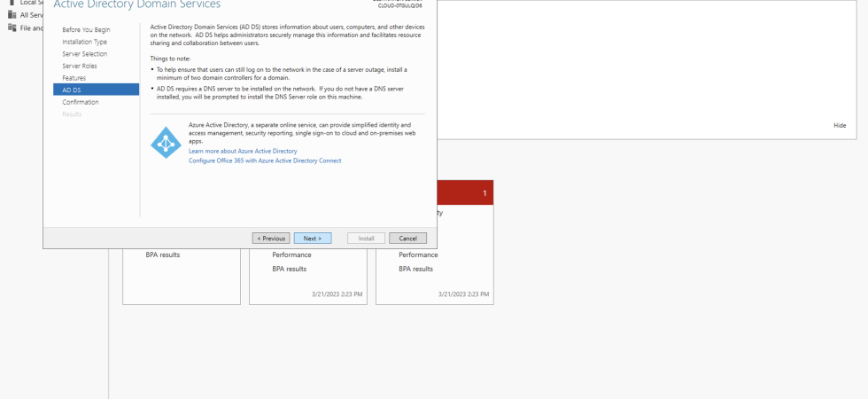The height and width of the screenshot is (399, 868).
Task: Click the AD DS stores information paragraph
Action: [287, 35]
